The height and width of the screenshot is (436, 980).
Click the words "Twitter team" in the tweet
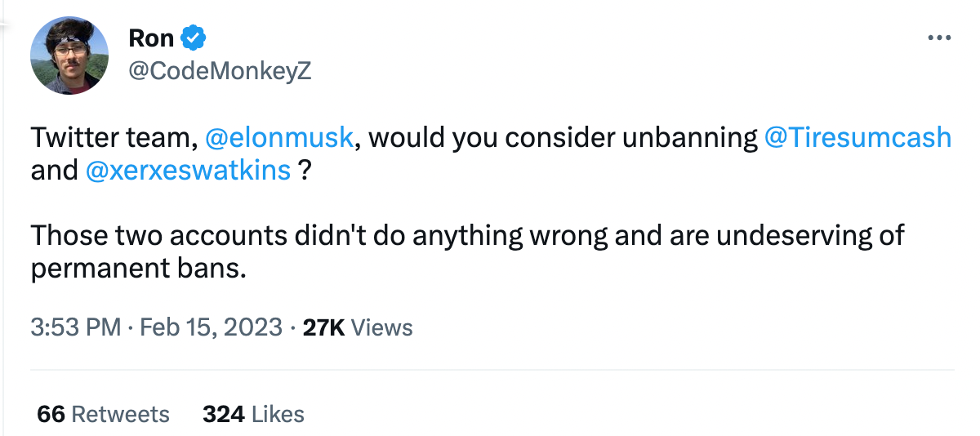pyautogui.click(x=109, y=137)
